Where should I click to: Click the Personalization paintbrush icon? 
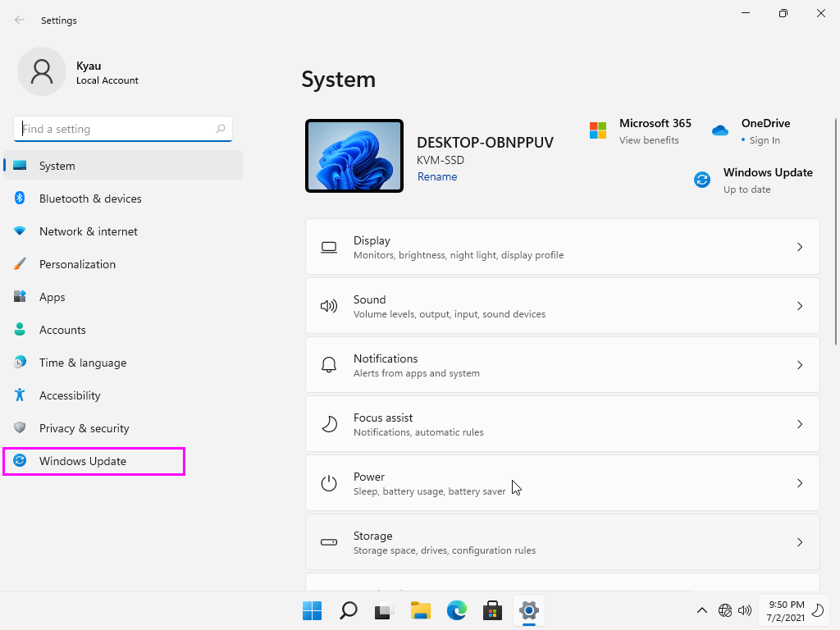(x=20, y=263)
